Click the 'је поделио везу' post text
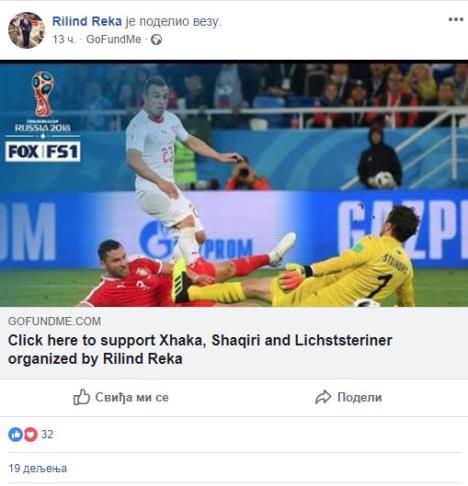468x486 pixels. coord(173,21)
